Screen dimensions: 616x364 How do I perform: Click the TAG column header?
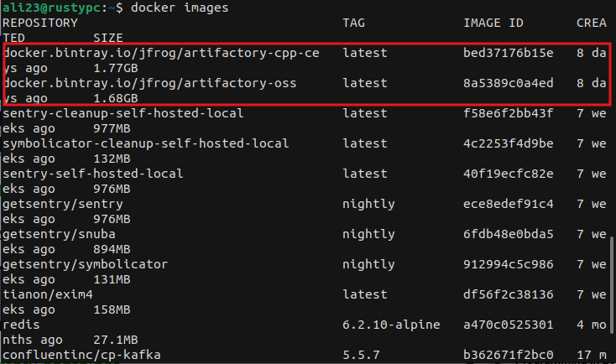pyautogui.click(x=353, y=23)
